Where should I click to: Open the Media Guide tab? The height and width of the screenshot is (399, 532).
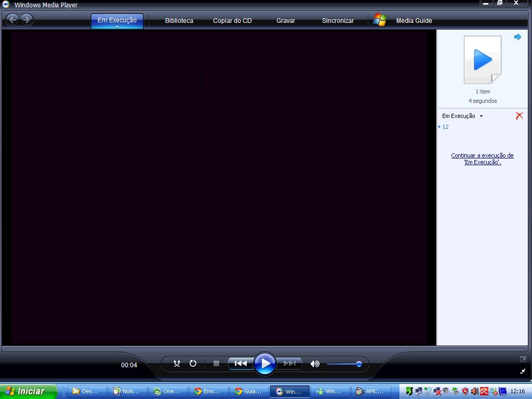[x=414, y=21]
